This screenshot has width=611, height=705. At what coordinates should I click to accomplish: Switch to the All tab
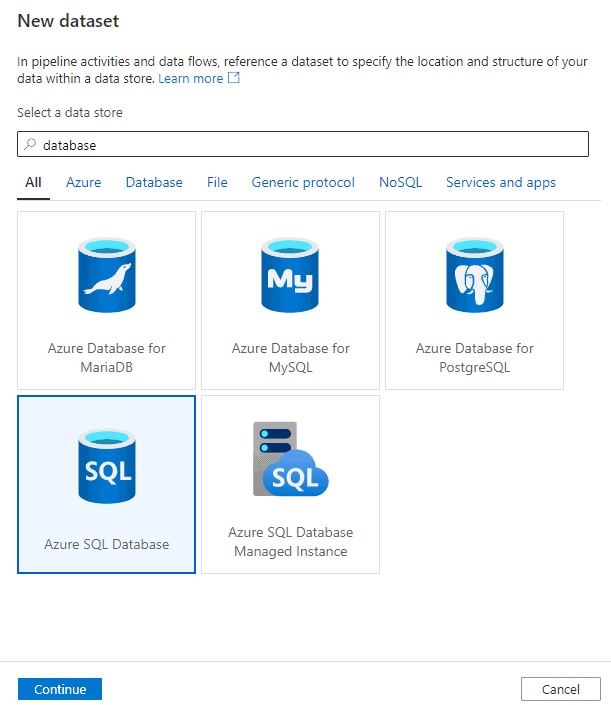point(33,183)
